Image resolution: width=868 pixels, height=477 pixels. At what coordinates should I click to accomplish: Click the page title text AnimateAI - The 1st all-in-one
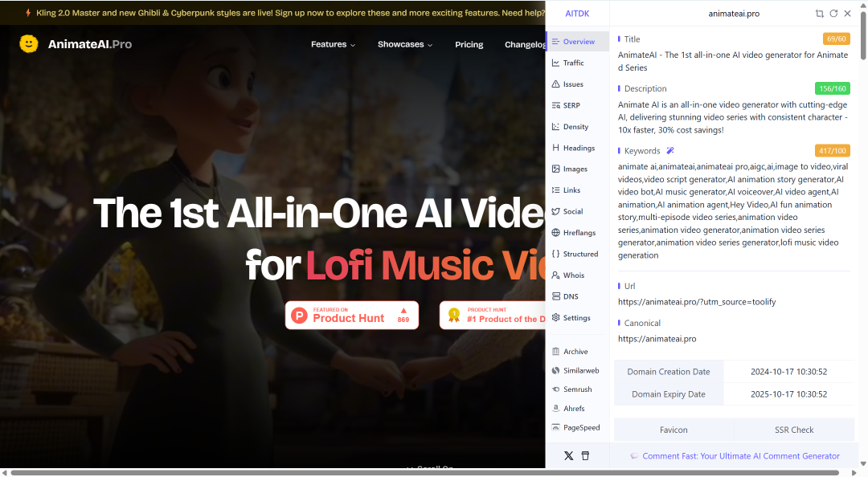click(x=733, y=61)
